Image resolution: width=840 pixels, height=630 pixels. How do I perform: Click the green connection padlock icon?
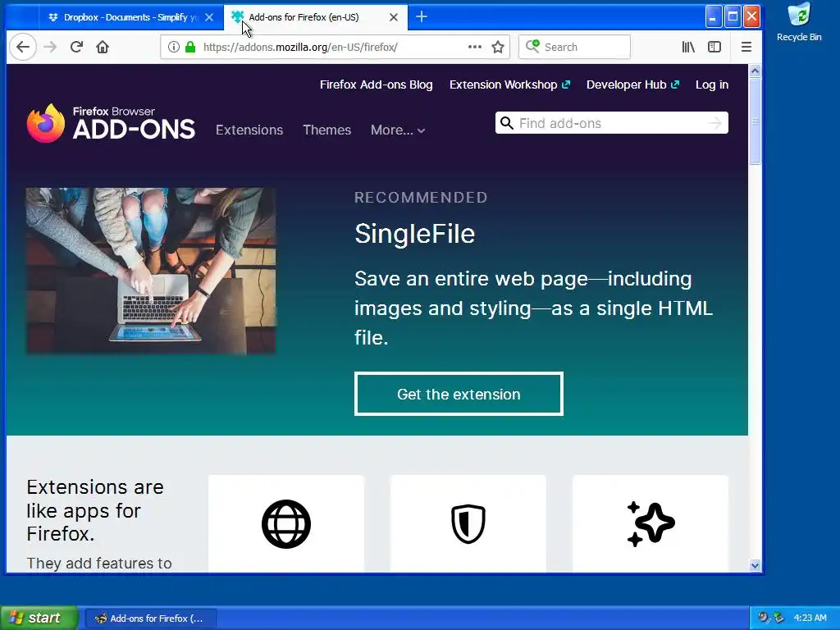click(190, 47)
